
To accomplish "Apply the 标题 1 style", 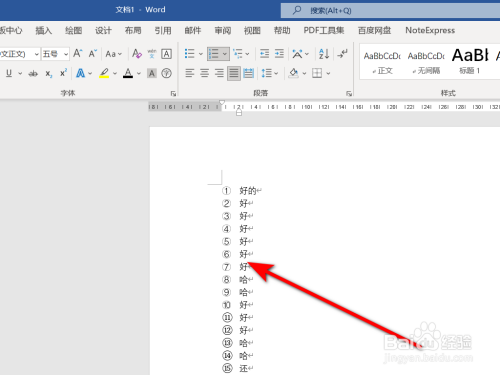I will click(x=469, y=60).
